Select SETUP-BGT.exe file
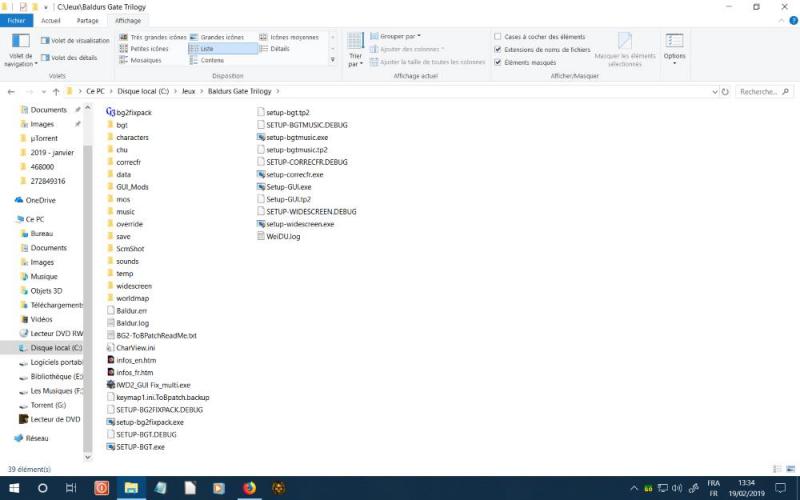 click(x=136, y=447)
